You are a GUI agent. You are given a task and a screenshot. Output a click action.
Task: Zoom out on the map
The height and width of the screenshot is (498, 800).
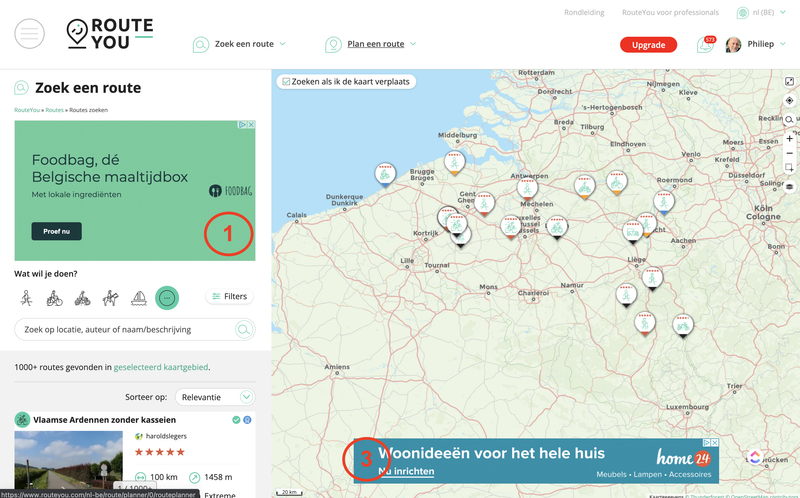click(x=789, y=153)
